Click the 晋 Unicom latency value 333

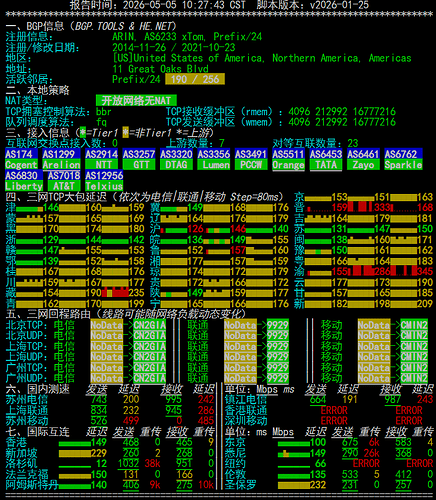[382, 207]
